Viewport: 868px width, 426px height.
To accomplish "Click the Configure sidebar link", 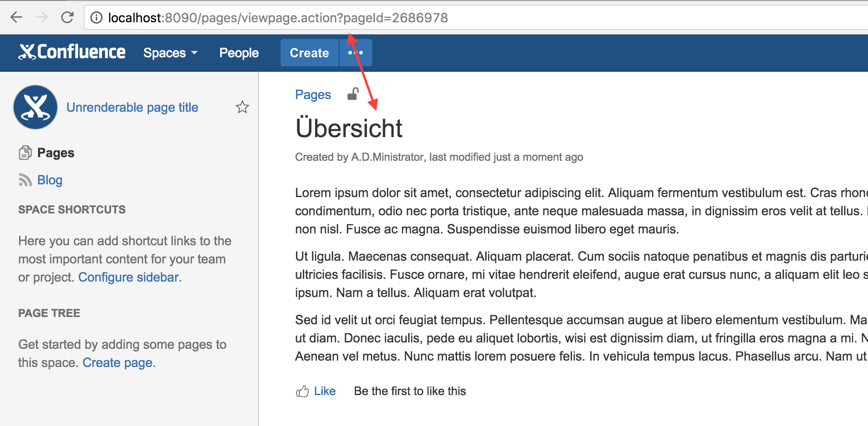I will (x=128, y=277).
